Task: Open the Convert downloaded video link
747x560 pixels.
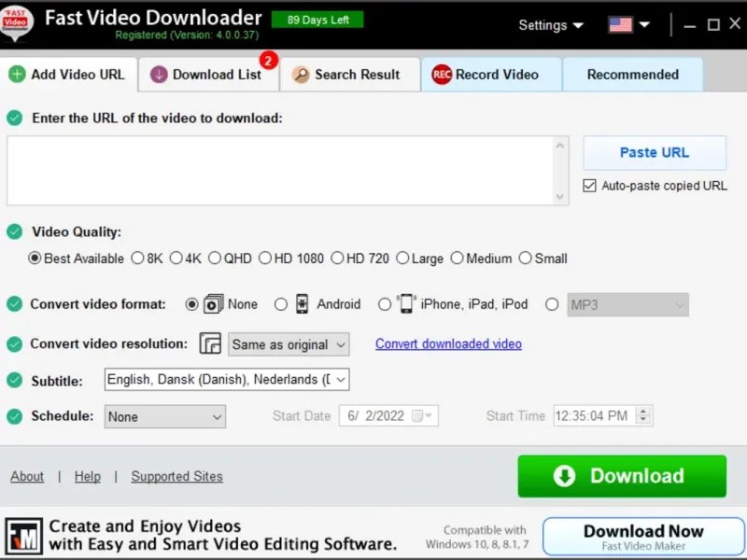Action: pos(448,343)
